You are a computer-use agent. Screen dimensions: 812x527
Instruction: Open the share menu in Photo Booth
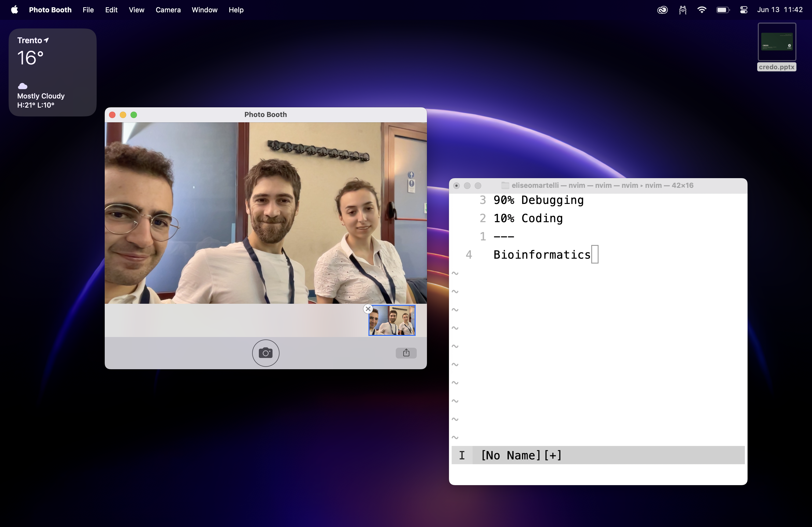[x=406, y=353]
